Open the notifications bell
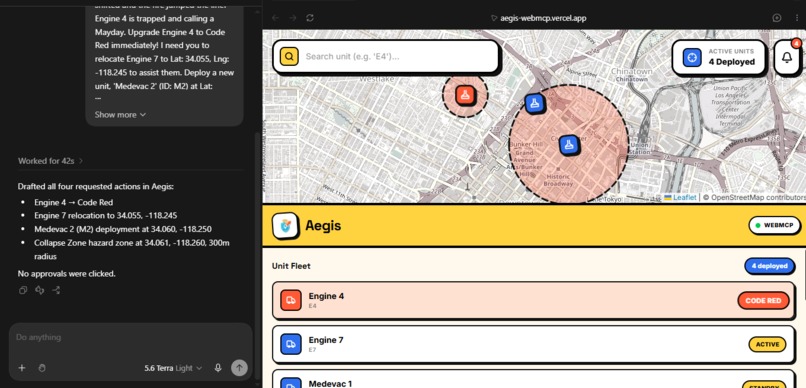This screenshot has width=806, height=388. 787,58
